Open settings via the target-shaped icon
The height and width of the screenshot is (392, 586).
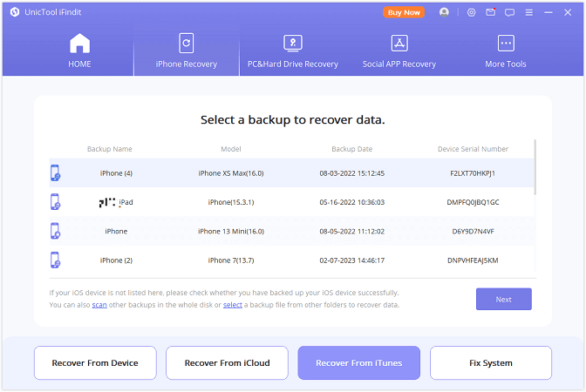[471, 13]
